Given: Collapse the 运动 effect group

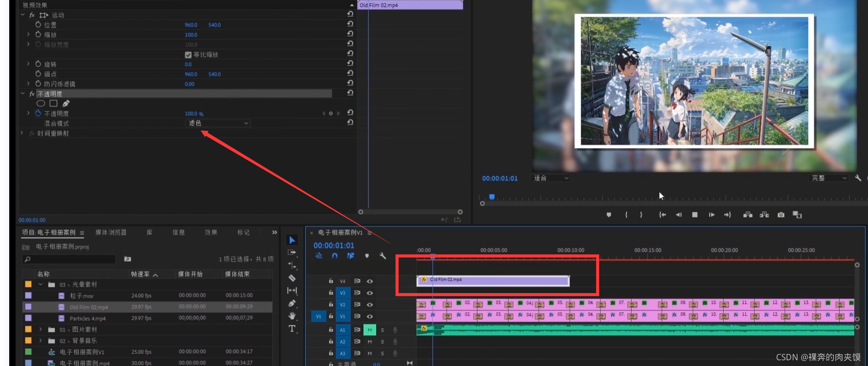Looking at the screenshot, I should pyautogui.click(x=22, y=15).
